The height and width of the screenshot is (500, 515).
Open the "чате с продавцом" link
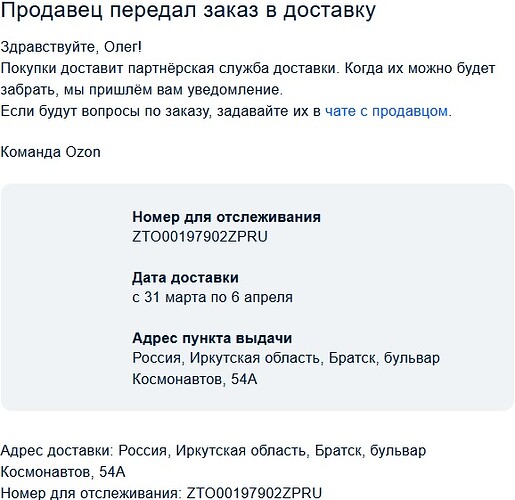[386, 111]
